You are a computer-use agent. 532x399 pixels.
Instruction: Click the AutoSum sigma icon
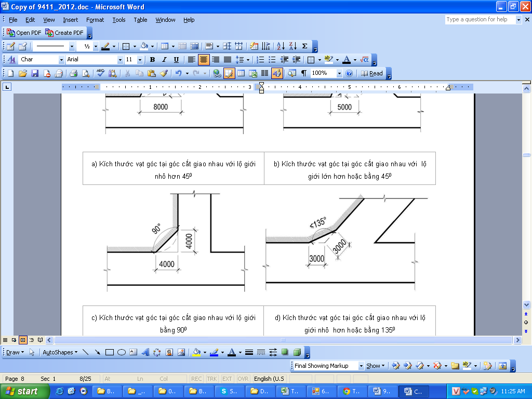click(x=304, y=46)
